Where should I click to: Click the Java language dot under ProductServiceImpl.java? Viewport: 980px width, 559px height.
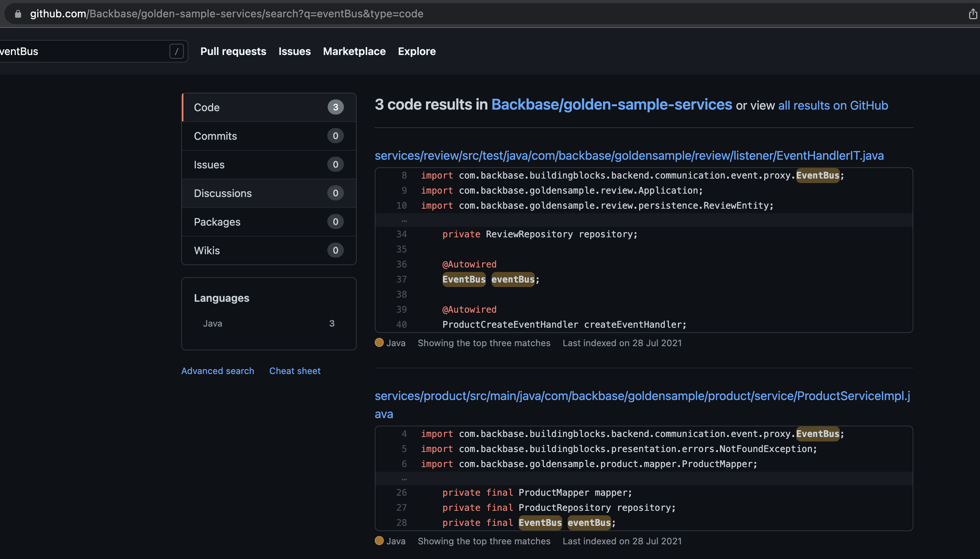tap(379, 541)
